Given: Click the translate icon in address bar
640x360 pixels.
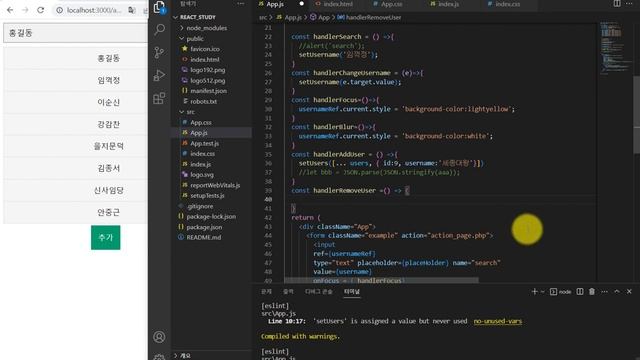Looking at the screenshot, I should pos(132,10).
